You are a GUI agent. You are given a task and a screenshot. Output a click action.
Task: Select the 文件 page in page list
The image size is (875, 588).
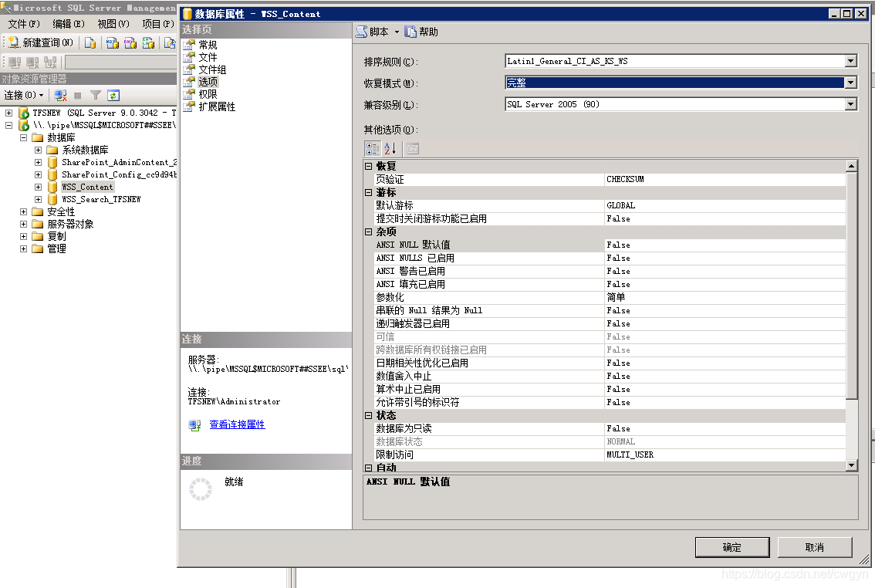coord(208,57)
